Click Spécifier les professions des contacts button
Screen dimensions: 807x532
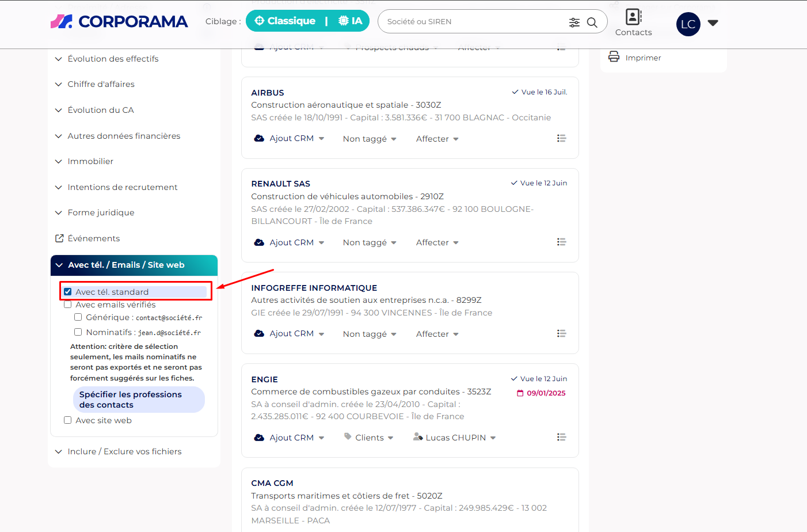coord(139,400)
